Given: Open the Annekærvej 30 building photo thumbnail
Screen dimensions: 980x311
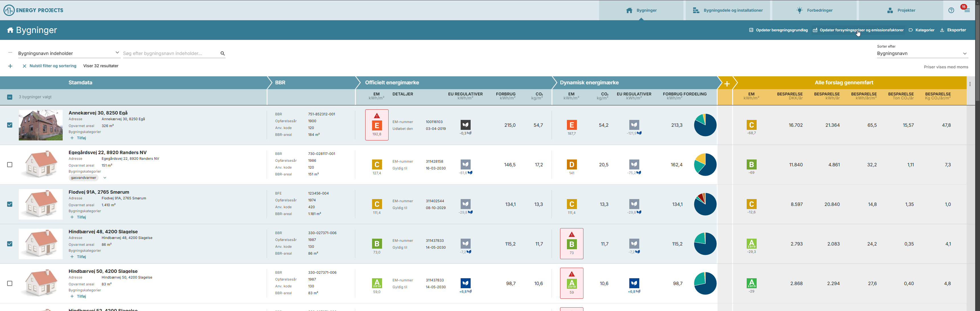Looking at the screenshot, I should tap(41, 125).
